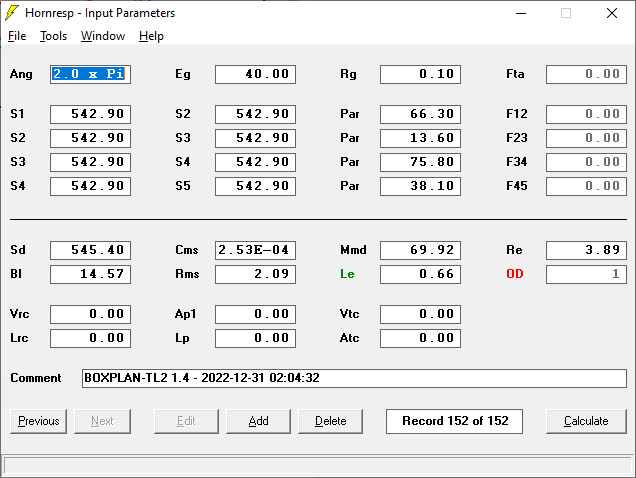
Task: Open the Tools menu
Action: point(53,36)
